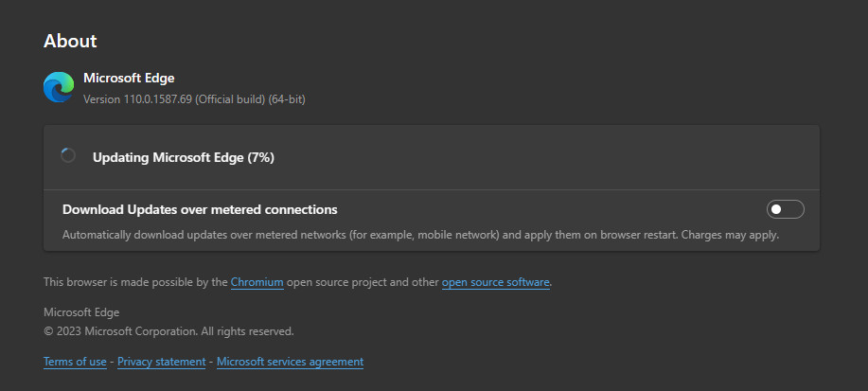Click the 'All rights reserved.' text

pyautogui.click(x=247, y=331)
